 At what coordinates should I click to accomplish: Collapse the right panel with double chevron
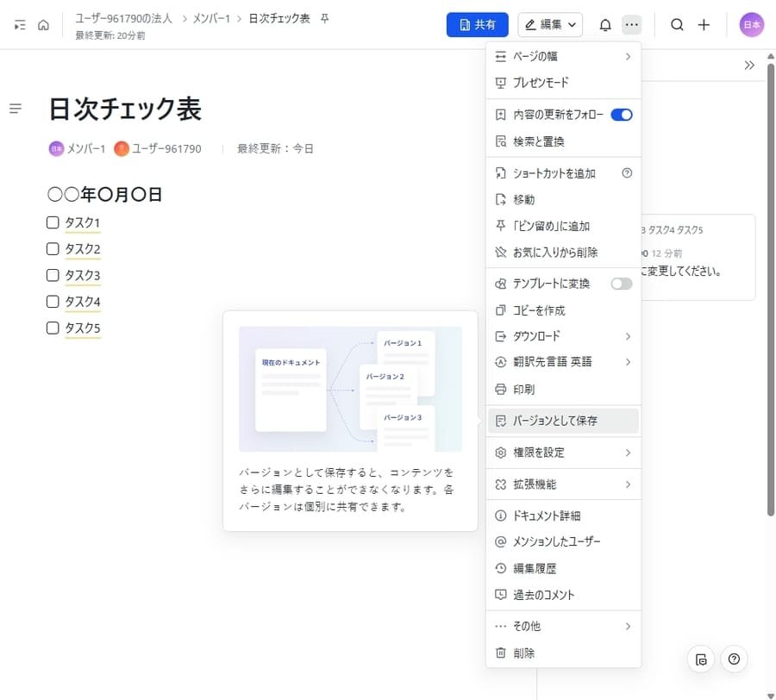[748, 64]
